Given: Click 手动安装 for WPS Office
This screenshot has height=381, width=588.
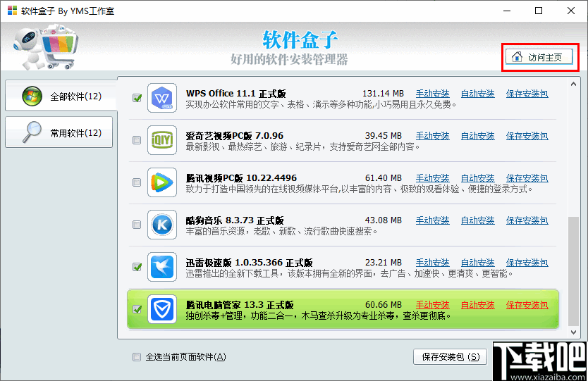Looking at the screenshot, I should [x=432, y=94].
